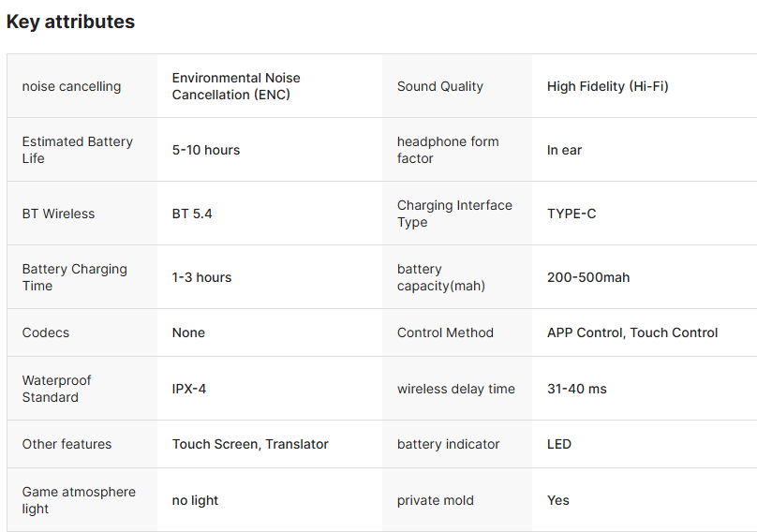Click the "Touch Screen, Translator" features value

point(250,444)
